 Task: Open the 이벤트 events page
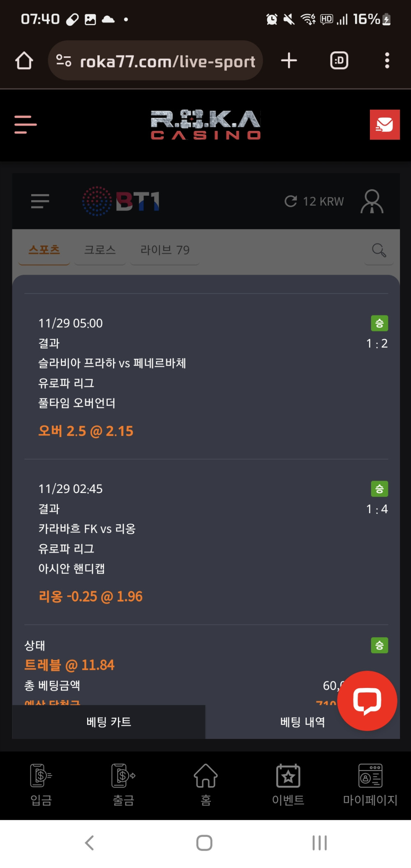288,785
